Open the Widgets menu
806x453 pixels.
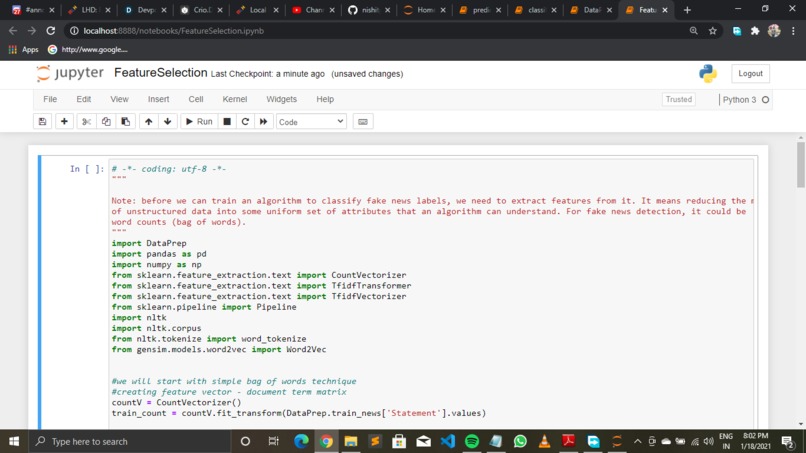[281, 99]
